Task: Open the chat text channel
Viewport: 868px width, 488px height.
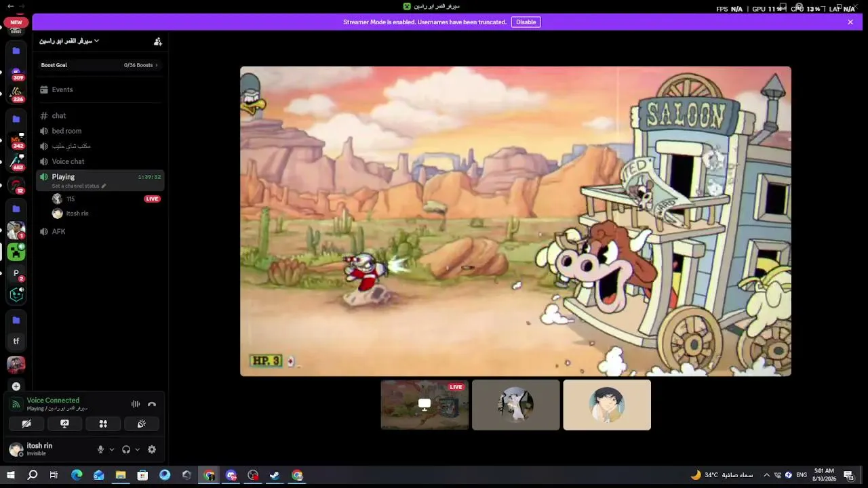Action: pos(100,116)
